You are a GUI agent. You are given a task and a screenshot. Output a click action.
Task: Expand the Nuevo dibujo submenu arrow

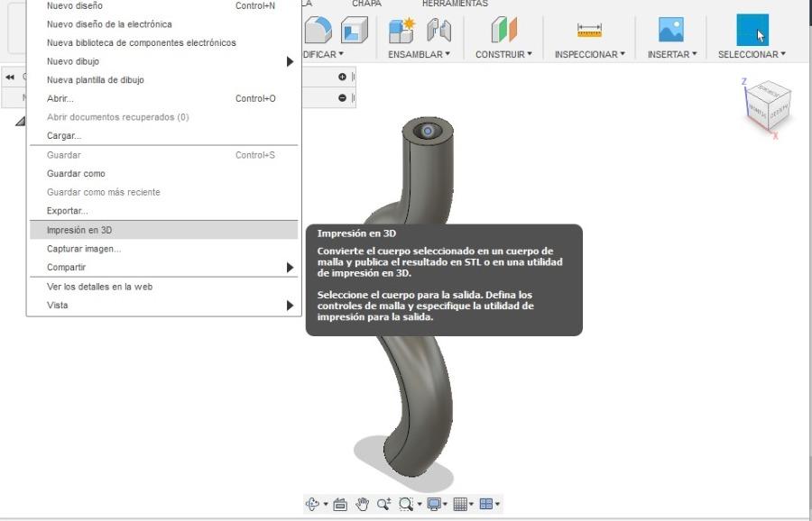click(290, 61)
